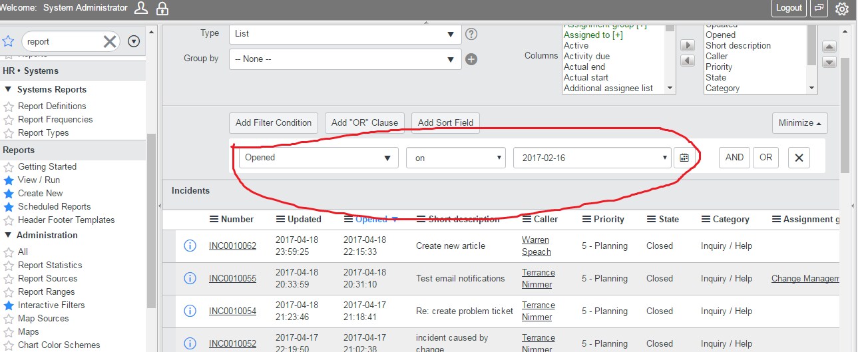Viewport: 868px width, 352px height.
Task: Toggle favorite star for Scheduled Reports
Action: (x=9, y=207)
